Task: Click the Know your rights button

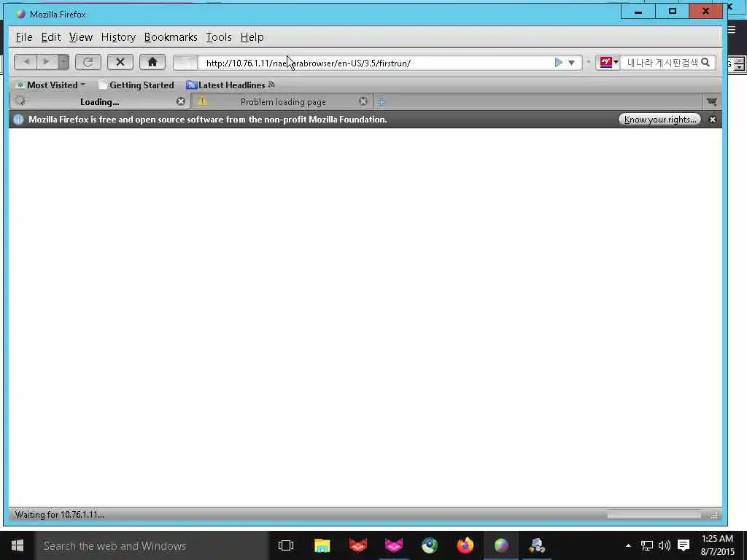Action: 659,120
